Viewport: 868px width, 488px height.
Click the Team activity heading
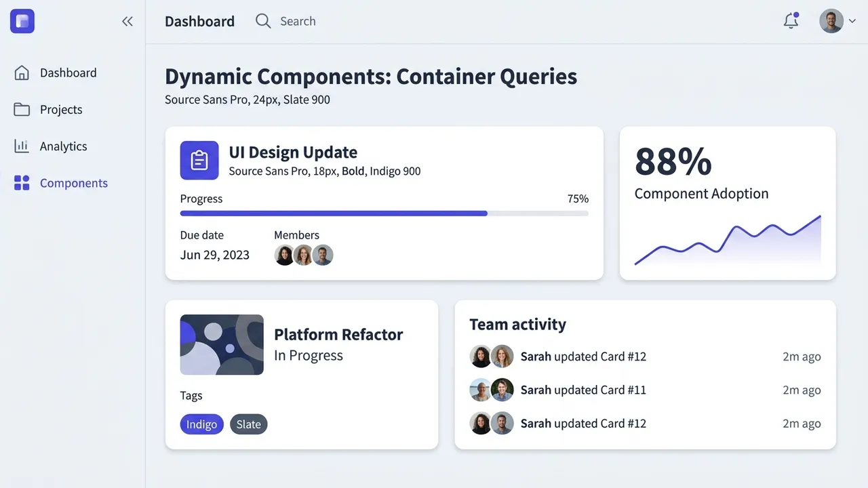pos(517,325)
